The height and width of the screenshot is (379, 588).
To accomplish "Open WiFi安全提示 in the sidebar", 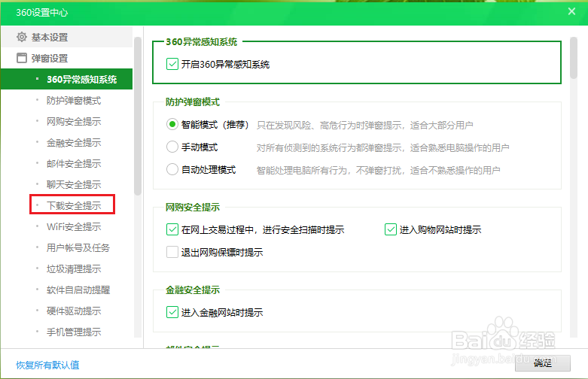I will point(74,226).
